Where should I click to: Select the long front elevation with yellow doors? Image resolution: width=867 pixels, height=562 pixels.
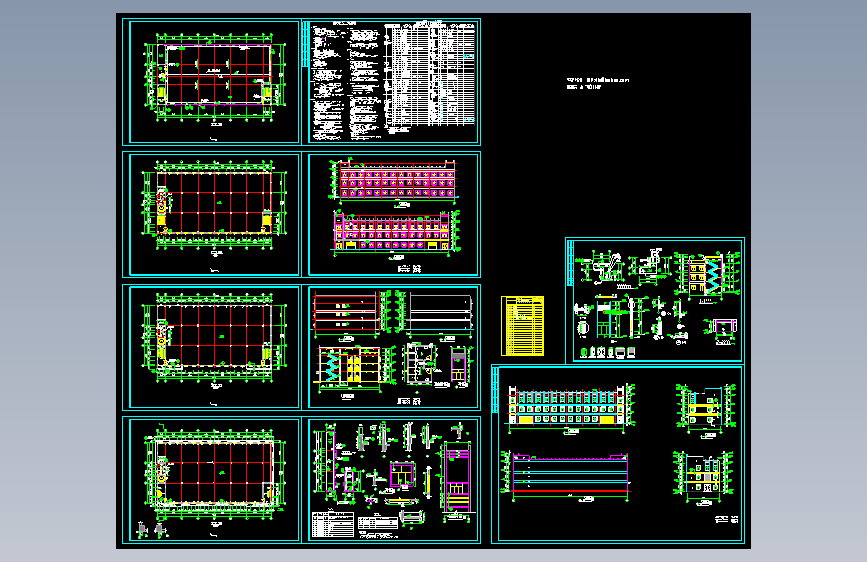tap(570, 407)
